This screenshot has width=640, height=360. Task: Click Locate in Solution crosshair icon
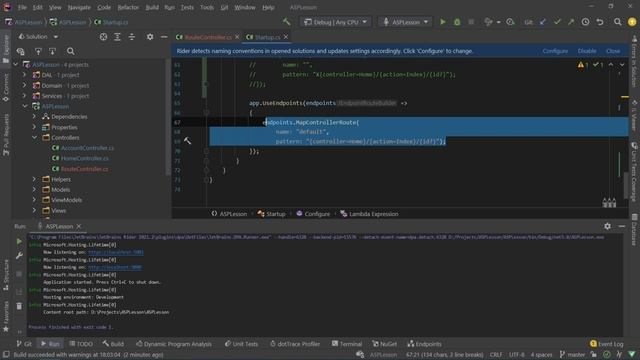click(103, 37)
